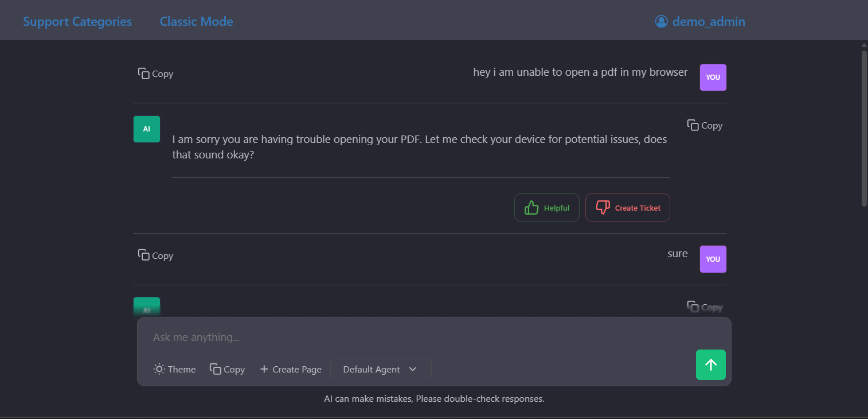The width and height of the screenshot is (868, 419).
Task: Click the thumbs-up Helpful icon
Action: [531, 208]
